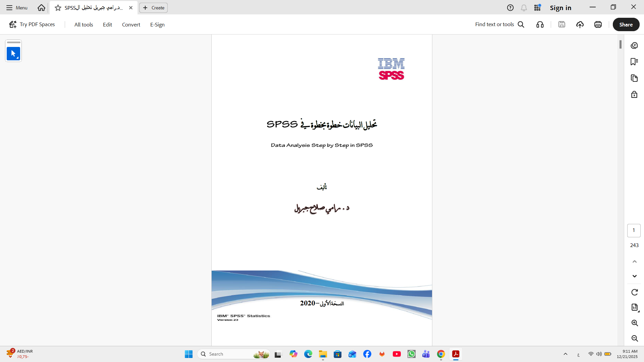Open the notifications bell
Image resolution: width=644 pixels, height=362 pixels.
tap(524, 8)
